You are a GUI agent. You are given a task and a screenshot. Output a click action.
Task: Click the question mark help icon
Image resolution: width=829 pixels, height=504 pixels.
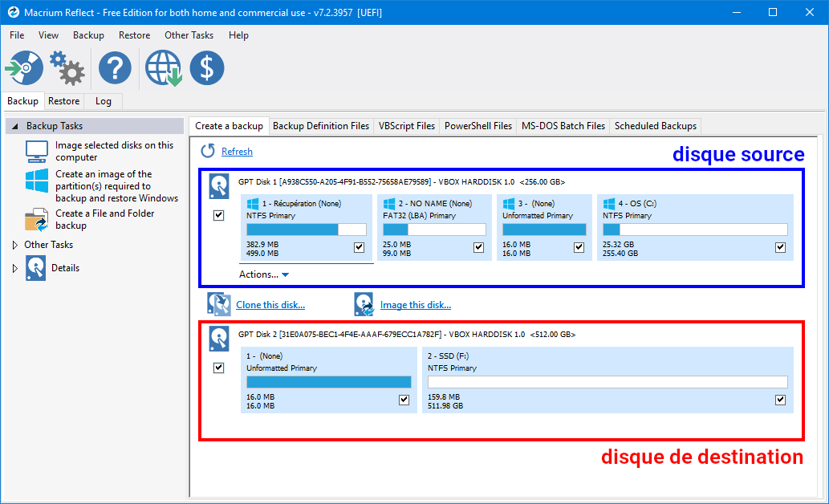click(x=115, y=67)
